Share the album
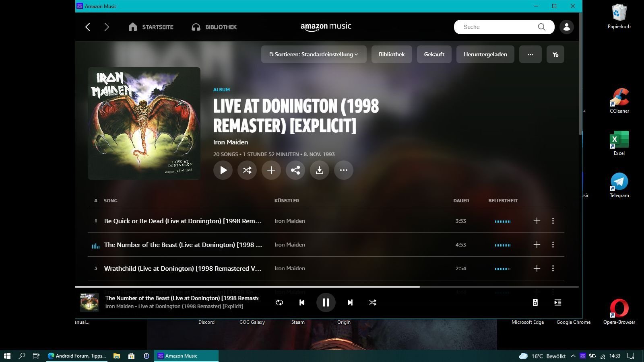 295,170
